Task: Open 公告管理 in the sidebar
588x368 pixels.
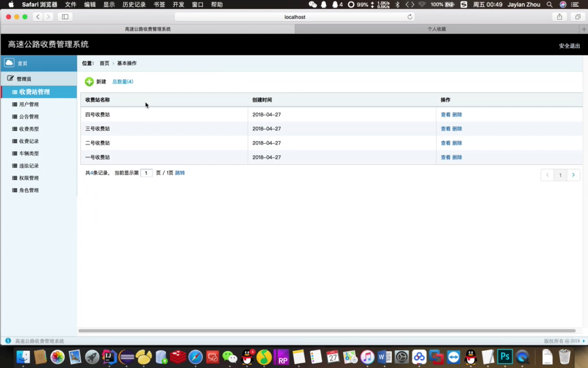Action: pyautogui.click(x=29, y=117)
